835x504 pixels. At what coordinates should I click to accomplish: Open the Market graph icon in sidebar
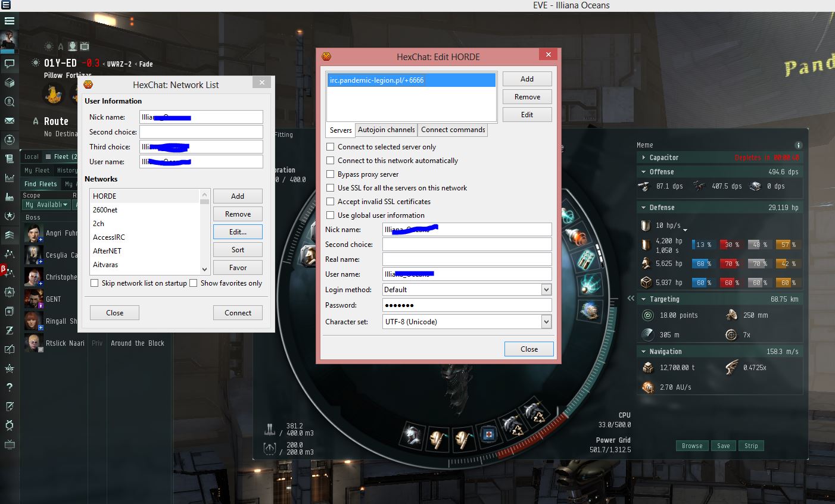click(x=10, y=177)
